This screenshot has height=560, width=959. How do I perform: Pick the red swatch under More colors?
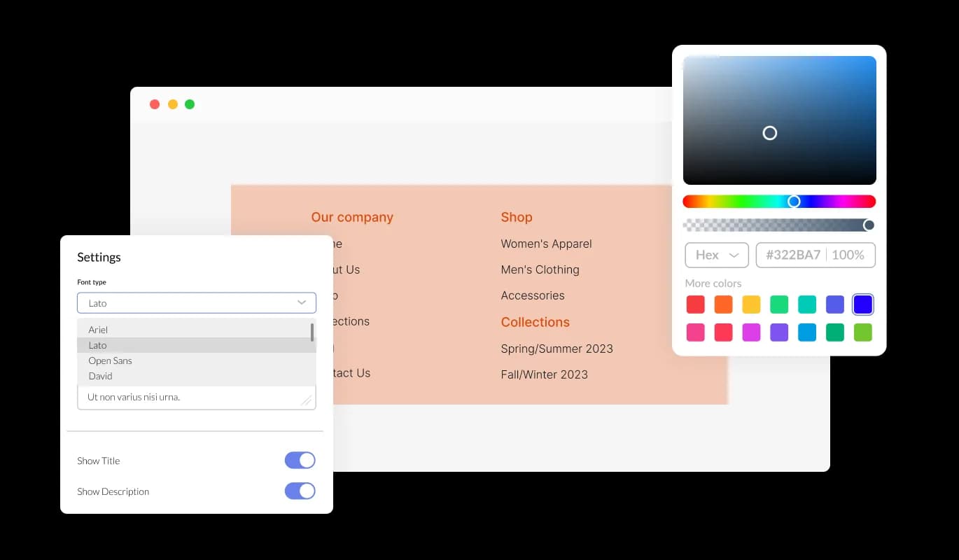tap(695, 304)
